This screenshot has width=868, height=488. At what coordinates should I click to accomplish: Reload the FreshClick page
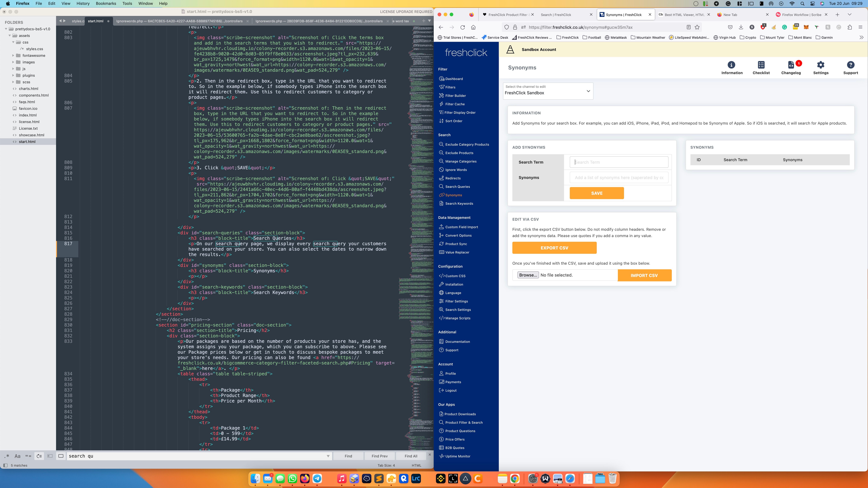pyautogui.click(x=463, y=27)
